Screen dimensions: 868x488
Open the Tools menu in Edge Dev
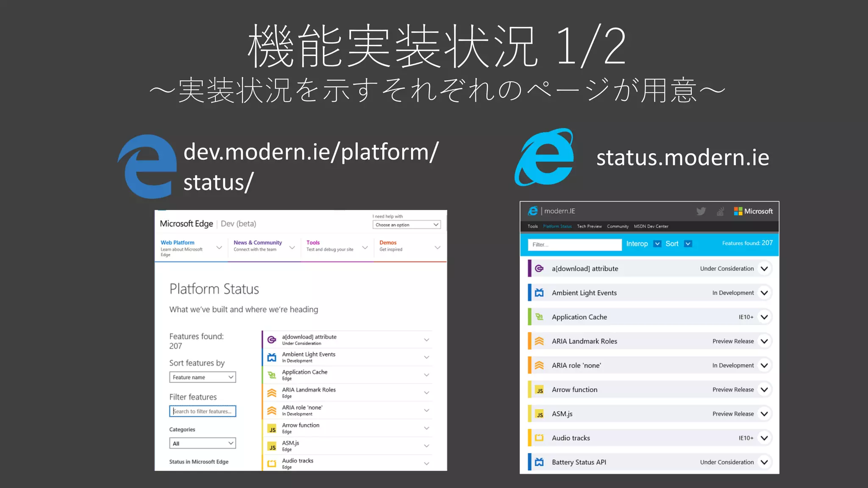click(337, 247)
